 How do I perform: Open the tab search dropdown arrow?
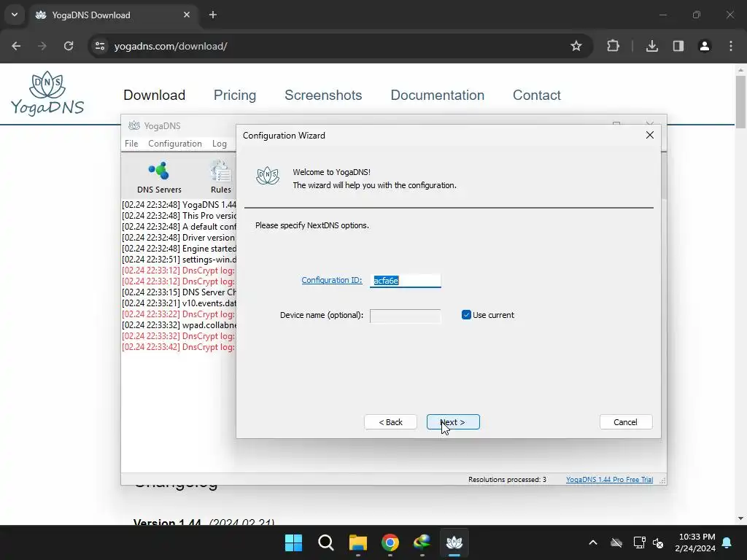[15, 15]
